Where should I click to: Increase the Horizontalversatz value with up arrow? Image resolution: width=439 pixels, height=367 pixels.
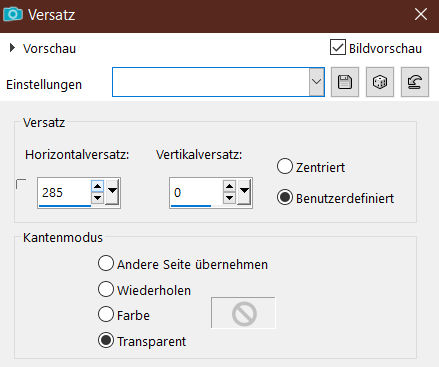[x=97, y=186]
